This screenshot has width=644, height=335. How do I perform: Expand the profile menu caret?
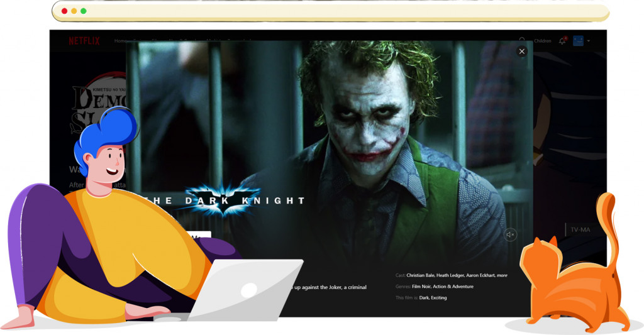click(589, 41)
